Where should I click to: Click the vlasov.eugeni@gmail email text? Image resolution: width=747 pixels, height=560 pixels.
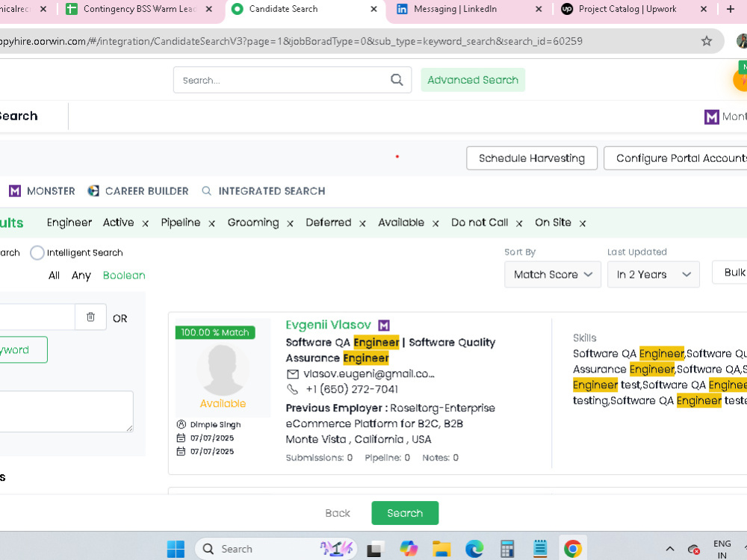pos(369,374)
